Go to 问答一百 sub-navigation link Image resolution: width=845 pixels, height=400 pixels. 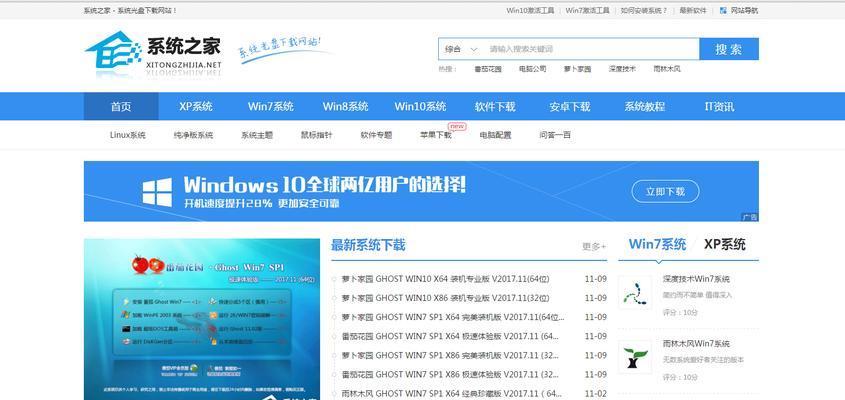click(555, 135)
